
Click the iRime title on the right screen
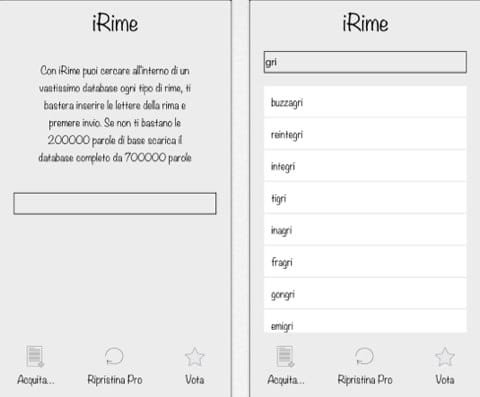click(x=365, y=23)
